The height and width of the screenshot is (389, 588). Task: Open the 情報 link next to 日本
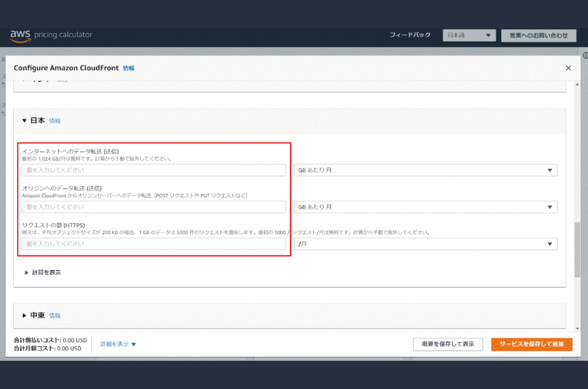click(55, 121)
